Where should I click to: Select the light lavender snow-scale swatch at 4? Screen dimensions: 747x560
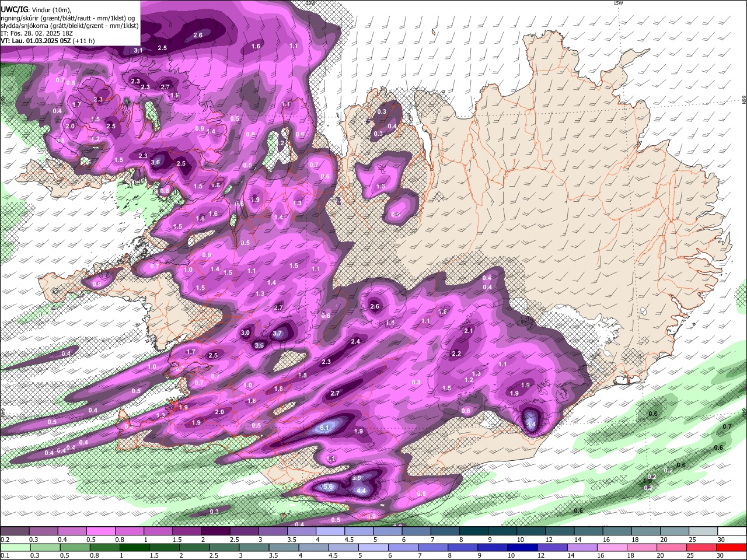click(330, 531)
